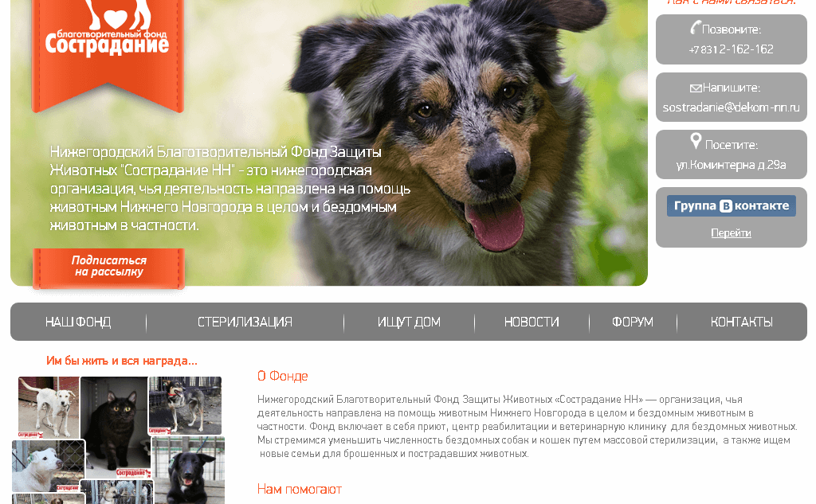Click the Сострадание foundation logo banner
Screen dimensions: 816x504
click(x=108, y=55)
